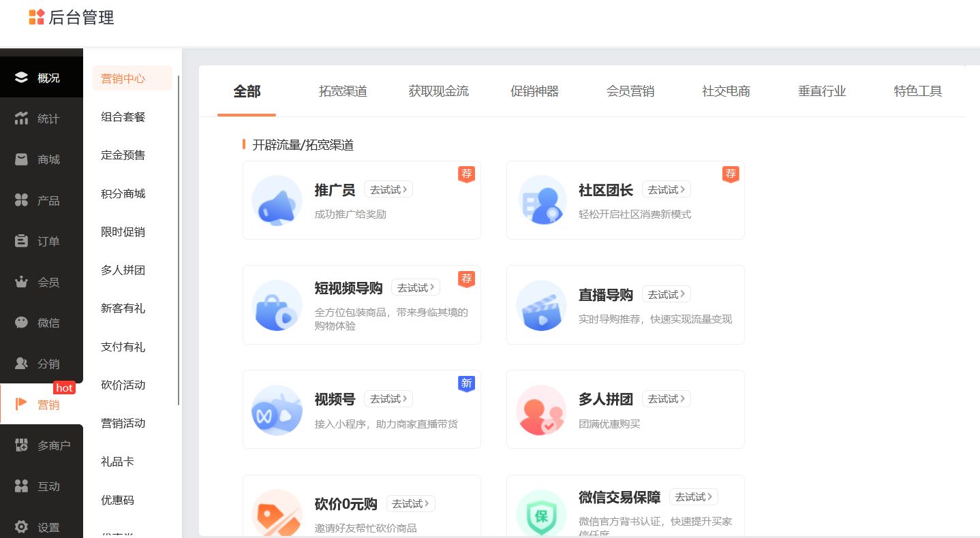Open 限时促销 in the submenu

point(123,232)
